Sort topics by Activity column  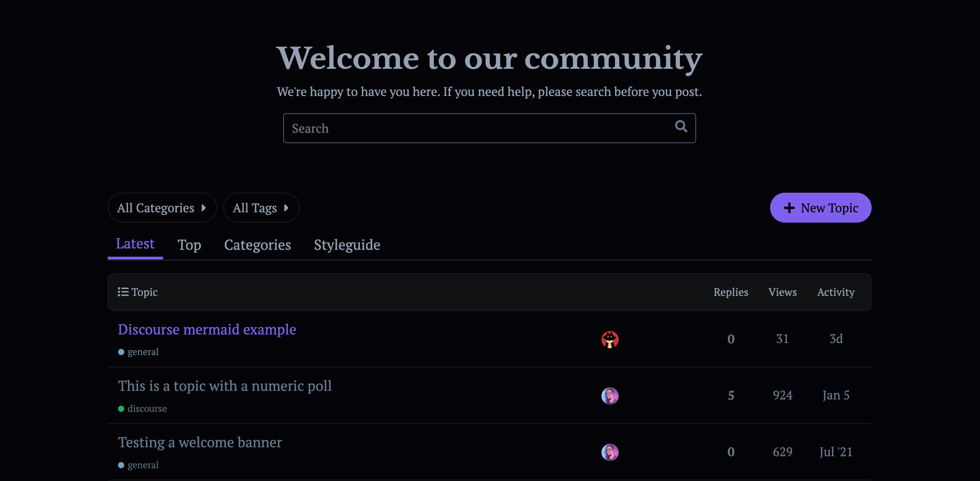click(x=835, y=292)
